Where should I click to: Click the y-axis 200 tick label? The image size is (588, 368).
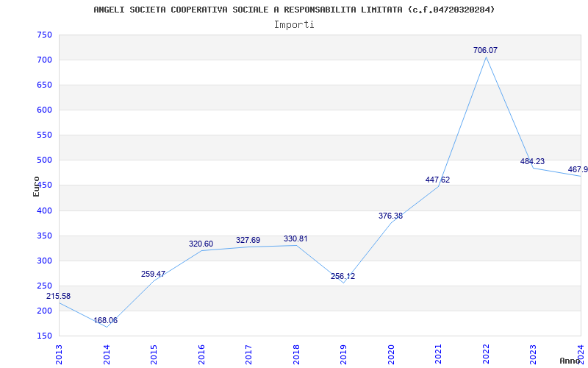click(x=44, y=311)
